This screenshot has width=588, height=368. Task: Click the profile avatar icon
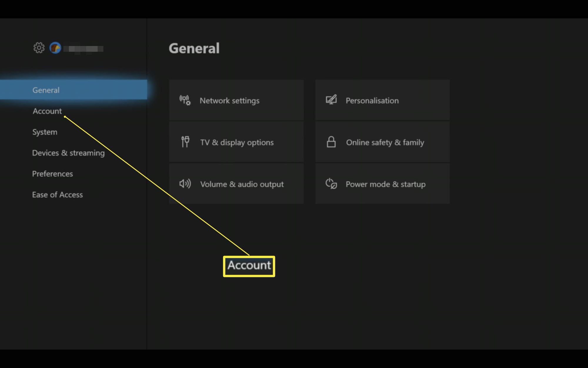click(x=56, y=47)
